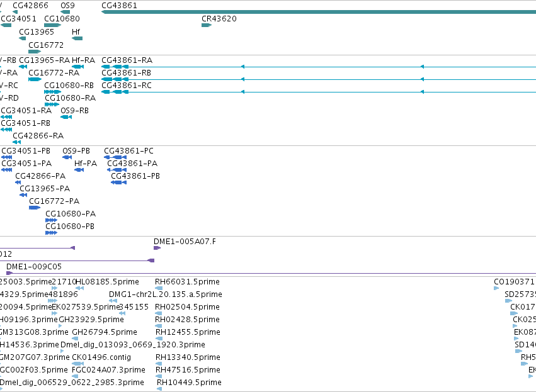Click EST HL08185.5prime
Screen dimensions: 536x392
(x=79, y=288)
